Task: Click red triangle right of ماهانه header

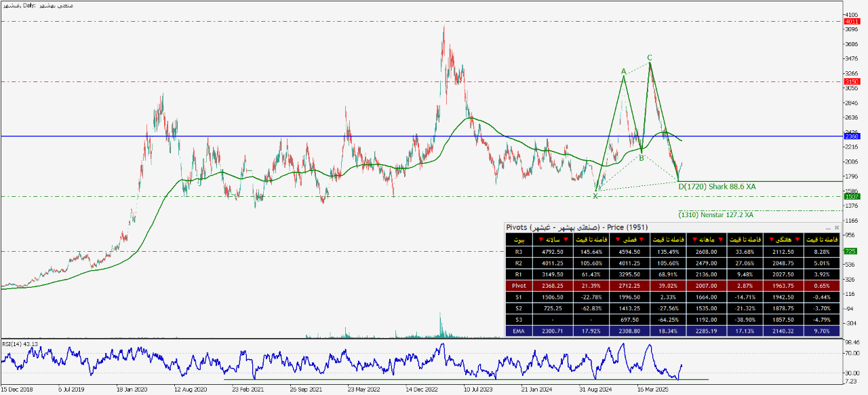Action: pyautogui.click(x=719, y=240)
